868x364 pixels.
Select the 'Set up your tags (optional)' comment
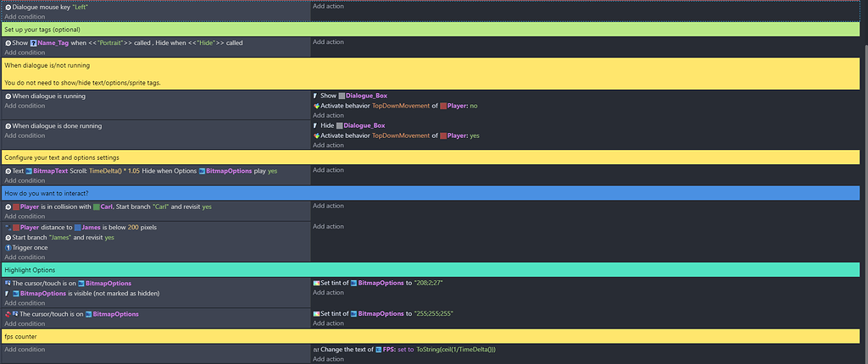pyautogui.click(x=430, y=30)
